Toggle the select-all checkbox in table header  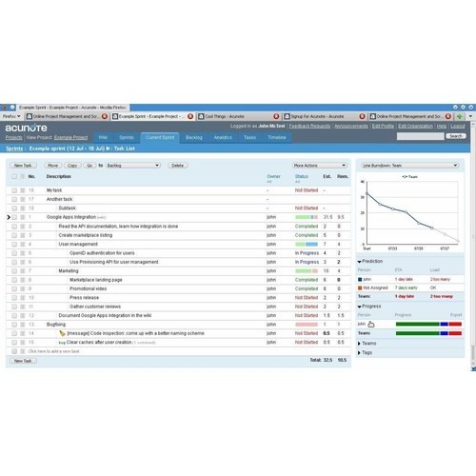coord(14,176)
